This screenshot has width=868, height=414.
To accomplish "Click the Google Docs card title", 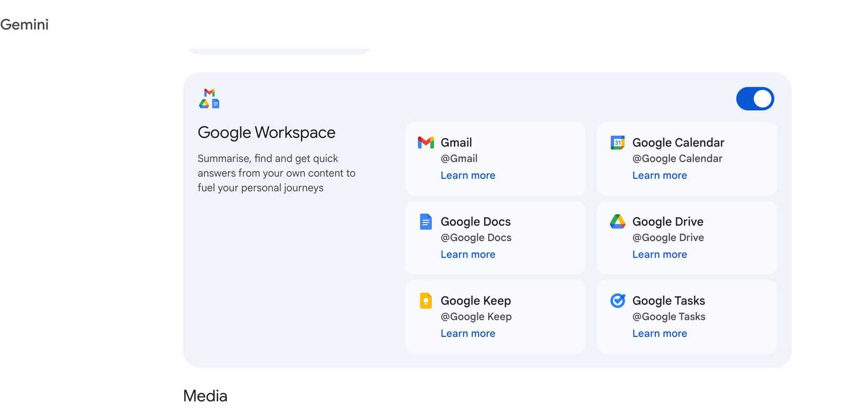I will click(476, 222).
